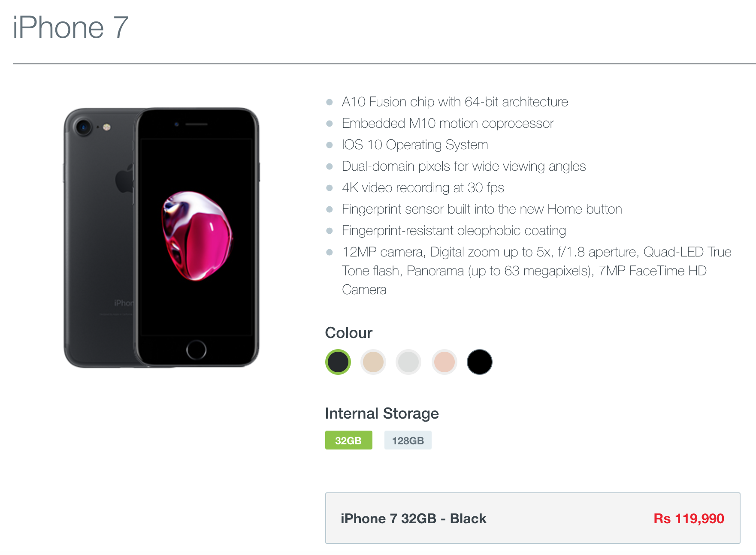Click the Dual-domain pixels feature text
This screenshot has height=555, width=756.
pyautogui.click(x=464, y=166)
